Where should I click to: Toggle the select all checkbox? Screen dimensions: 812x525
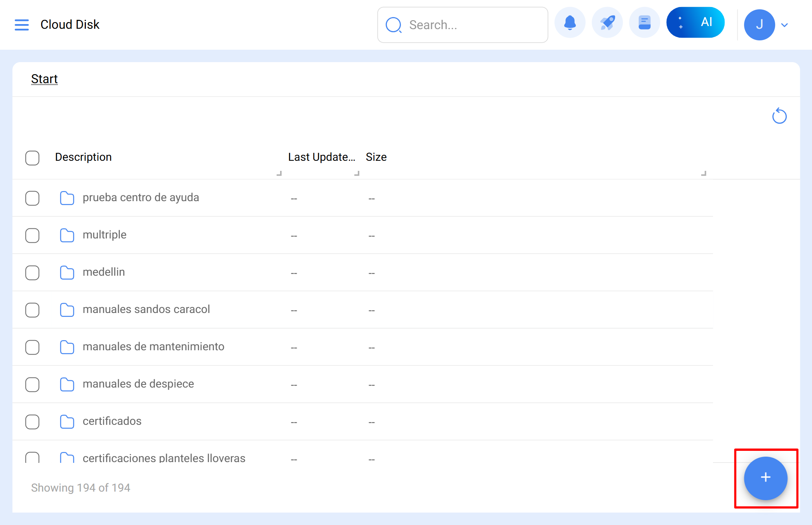32,158
